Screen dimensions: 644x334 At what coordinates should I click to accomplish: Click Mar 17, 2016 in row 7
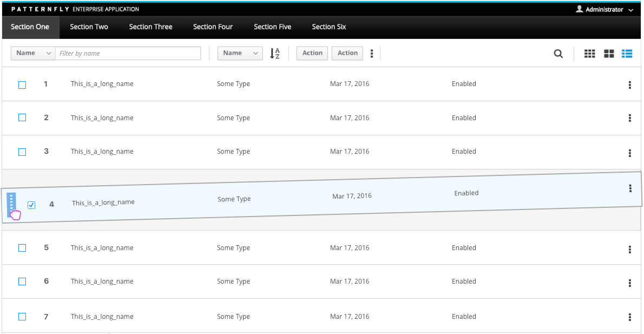(x=350, y=316)
